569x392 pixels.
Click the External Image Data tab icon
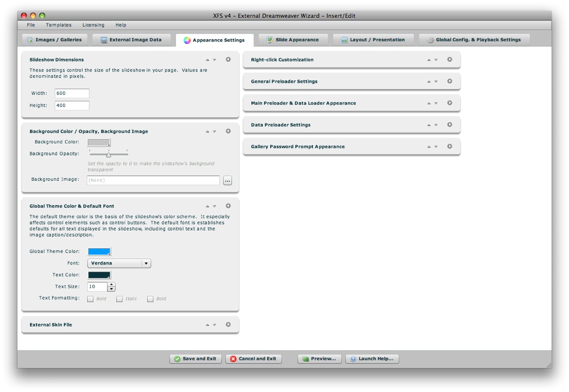tap(104, 40)
